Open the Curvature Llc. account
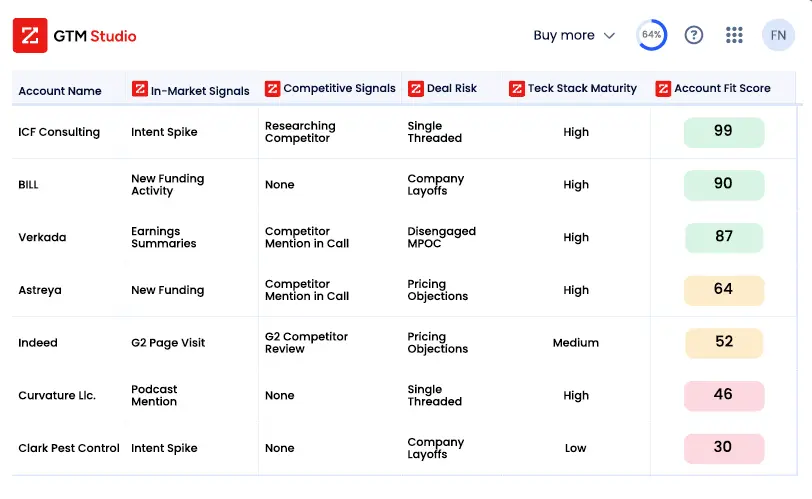This screenshot has height=499, width=812. tap(57, 395)
